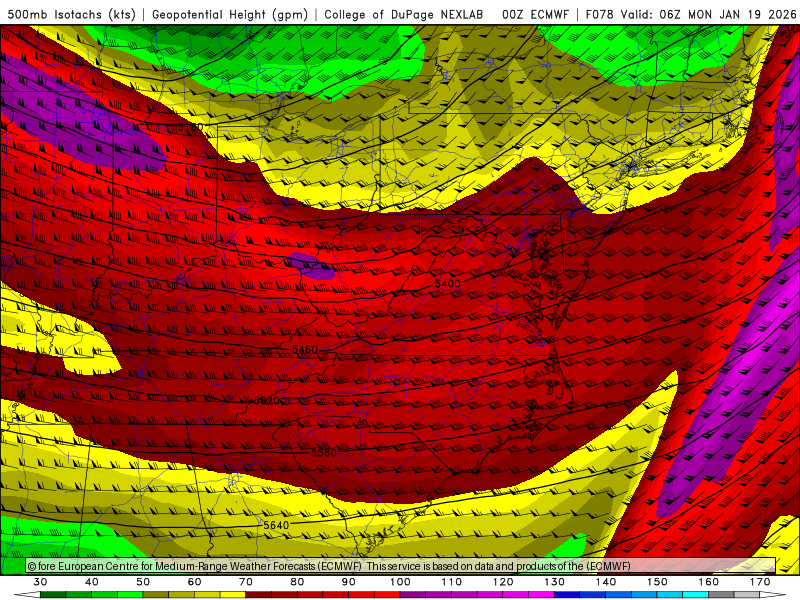Pick the dark blue swatch just right of 130
This screenshot has width=800, height=600.
click(x=567, y=595)
